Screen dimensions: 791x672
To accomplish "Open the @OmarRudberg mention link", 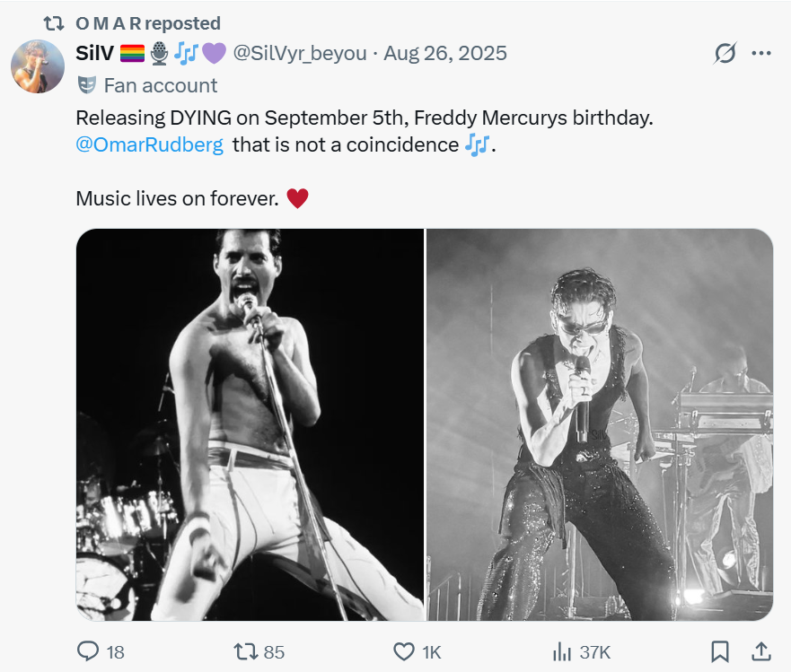I will click(150, 144).
